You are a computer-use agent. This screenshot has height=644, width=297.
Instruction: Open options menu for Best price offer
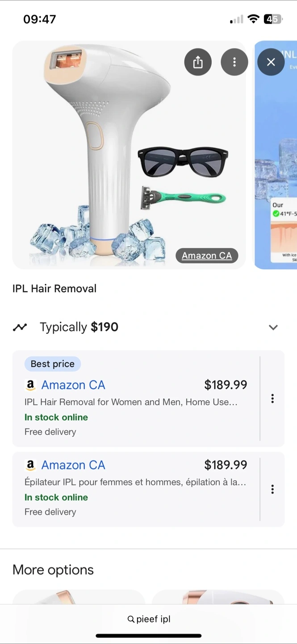(272, 398)
